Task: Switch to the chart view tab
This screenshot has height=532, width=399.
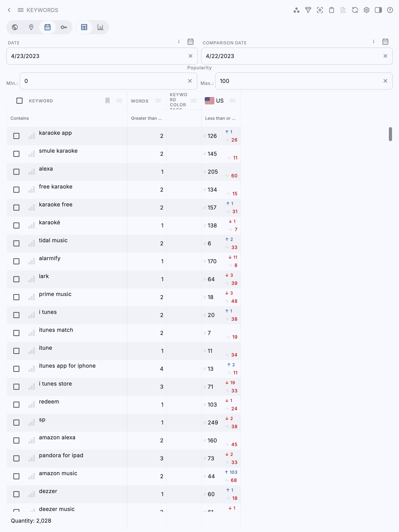Action: coord(100,27)
